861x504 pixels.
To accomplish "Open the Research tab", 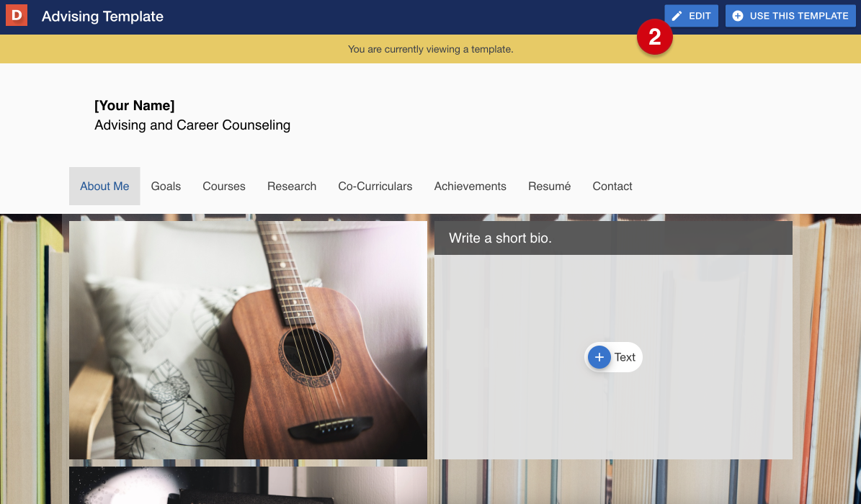I will pos(292,186).
